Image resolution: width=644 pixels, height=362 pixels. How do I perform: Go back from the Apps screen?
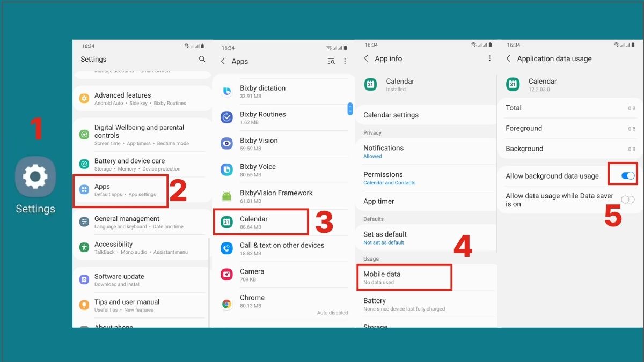click(x=223, y=62)
